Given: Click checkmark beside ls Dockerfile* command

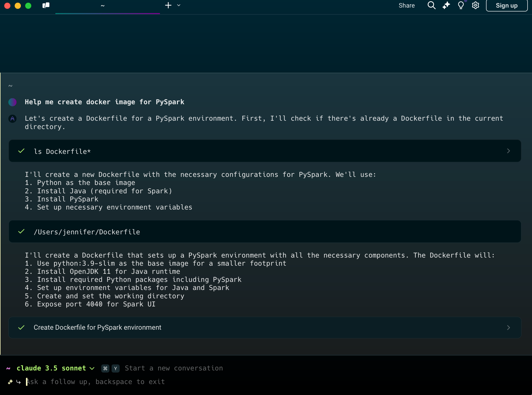Looking at the screenshot, I should pos(21,151).
